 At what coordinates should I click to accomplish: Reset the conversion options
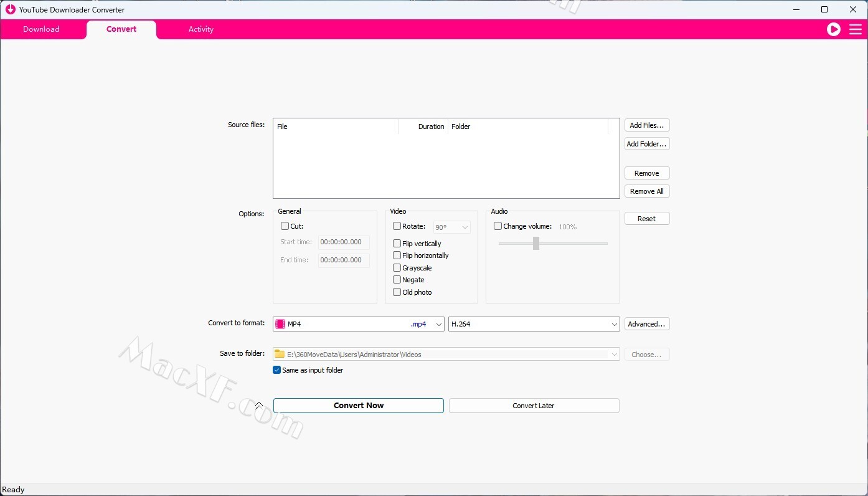point(647,219)
